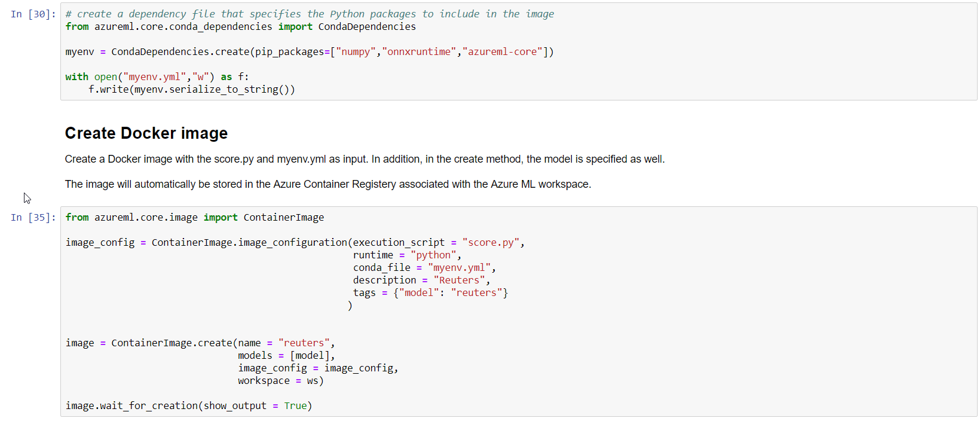Select the In [35] cell prompt

(x=33, y=218)
